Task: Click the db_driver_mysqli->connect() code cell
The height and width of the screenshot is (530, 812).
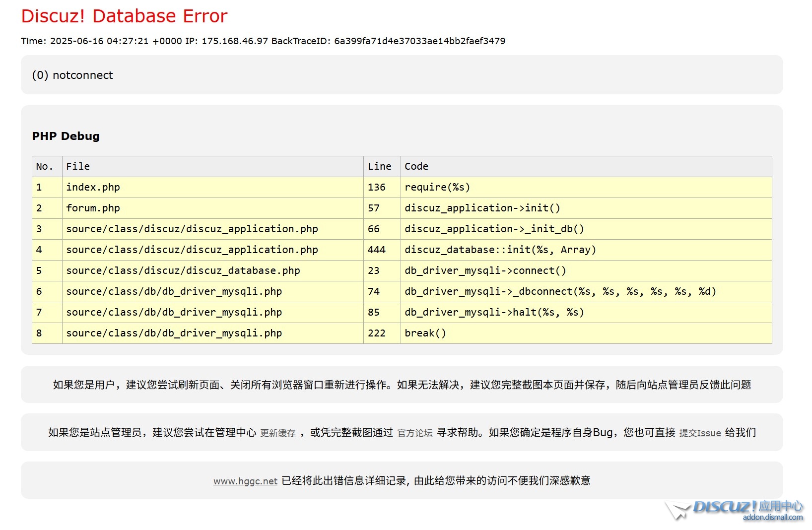Action: [485, 271]
